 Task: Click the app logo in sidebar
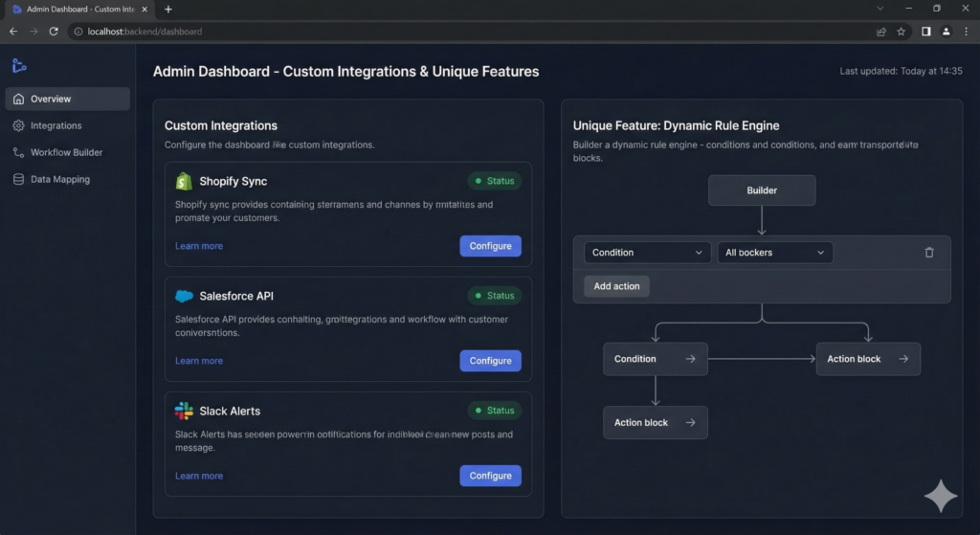19,66
